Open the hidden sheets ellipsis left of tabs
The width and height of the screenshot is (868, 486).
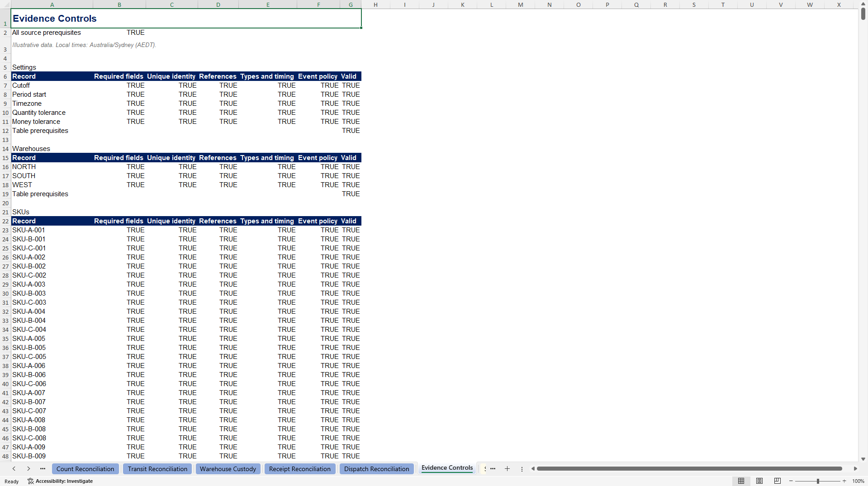point(43,469)
